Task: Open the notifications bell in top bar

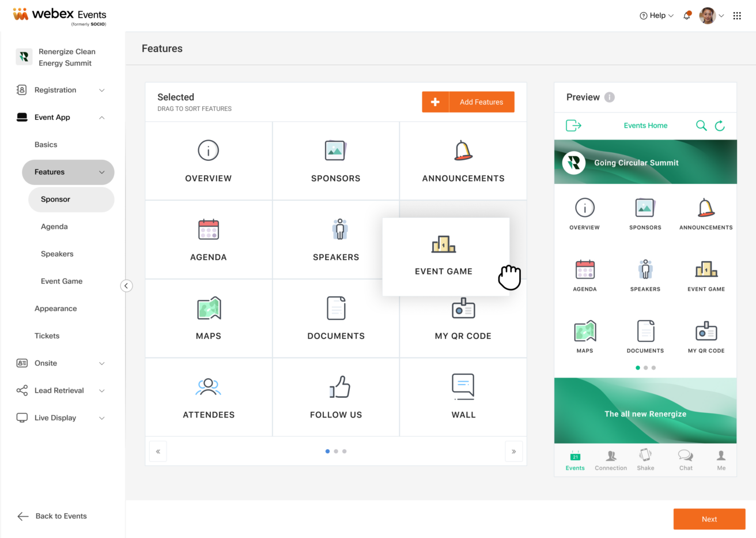Action: (687, 16)
